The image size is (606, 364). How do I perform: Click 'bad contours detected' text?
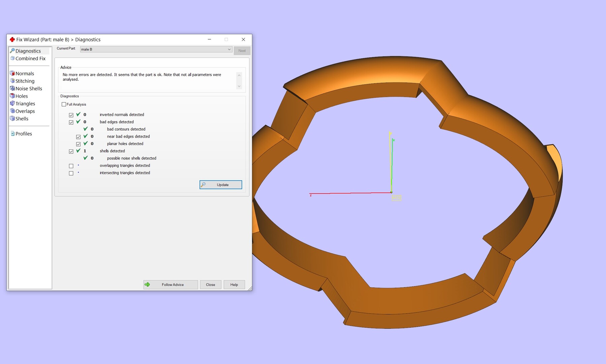pos(126,129)
